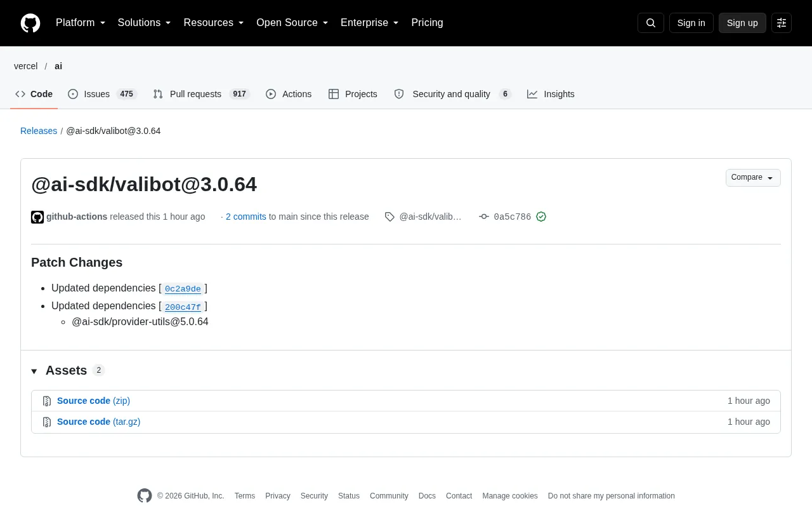Go to the Pricing page

pyautogui.click(x=427, y=23)
